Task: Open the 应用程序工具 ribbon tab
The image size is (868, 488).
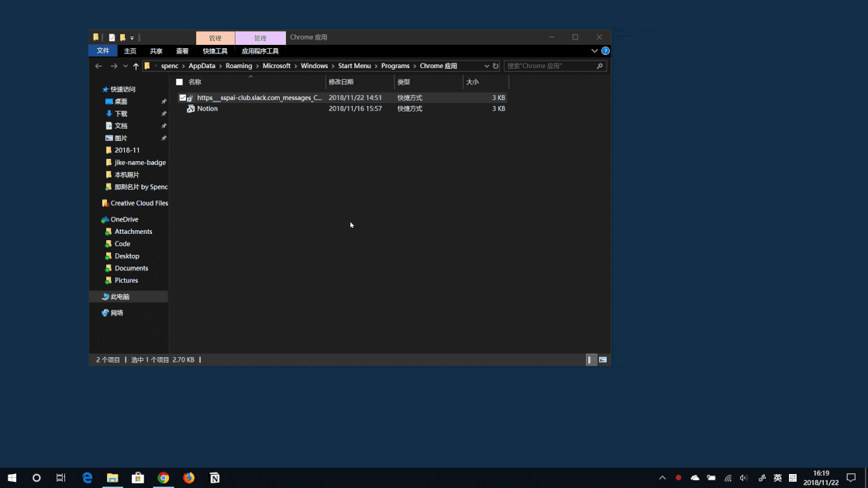Action: pos(260,51)
